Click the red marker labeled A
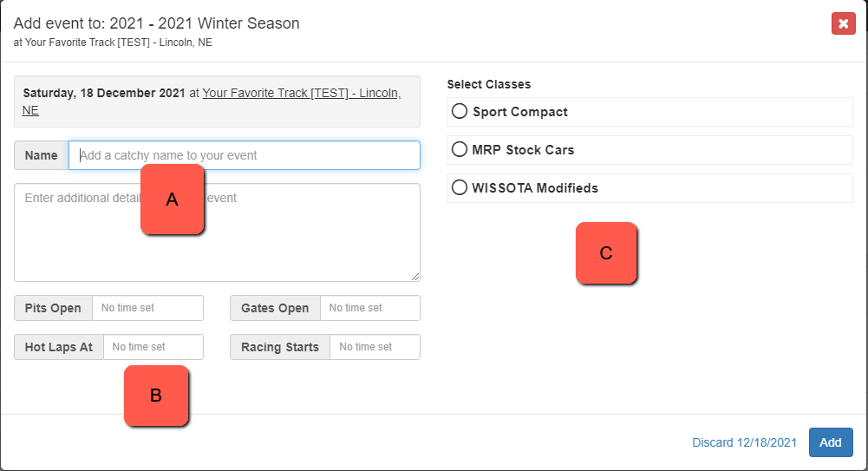Image resolution: width=868 pixels, height=471 pixels. point(173,200)
